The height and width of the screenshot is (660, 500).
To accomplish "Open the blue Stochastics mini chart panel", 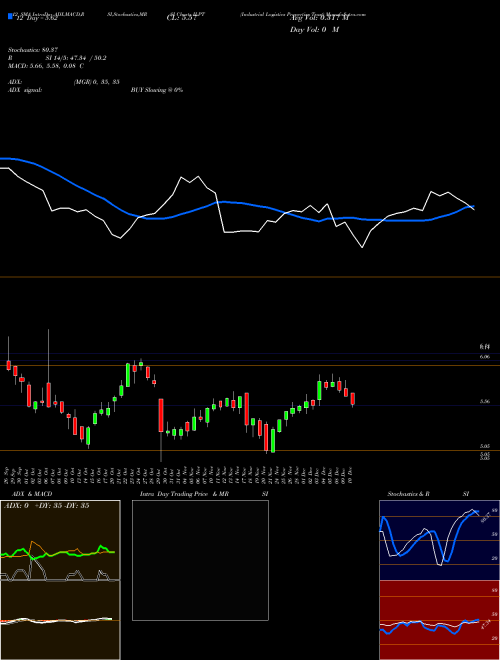I will 439,540.
